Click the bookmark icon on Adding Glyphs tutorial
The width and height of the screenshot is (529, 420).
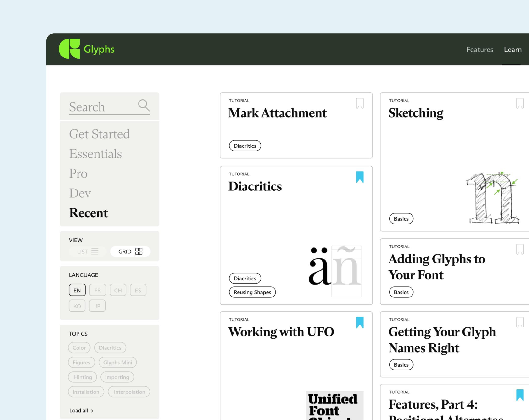(x=520, y=249)
